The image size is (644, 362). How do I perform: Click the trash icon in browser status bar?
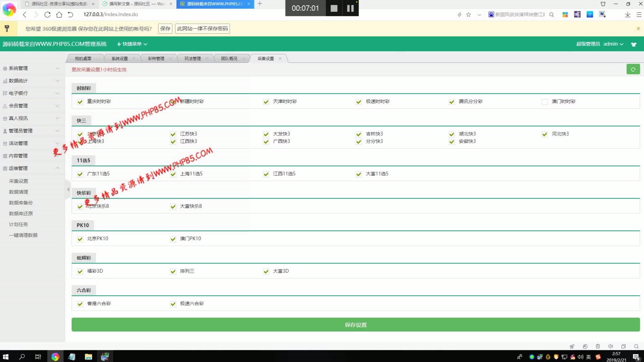point(598,346)
